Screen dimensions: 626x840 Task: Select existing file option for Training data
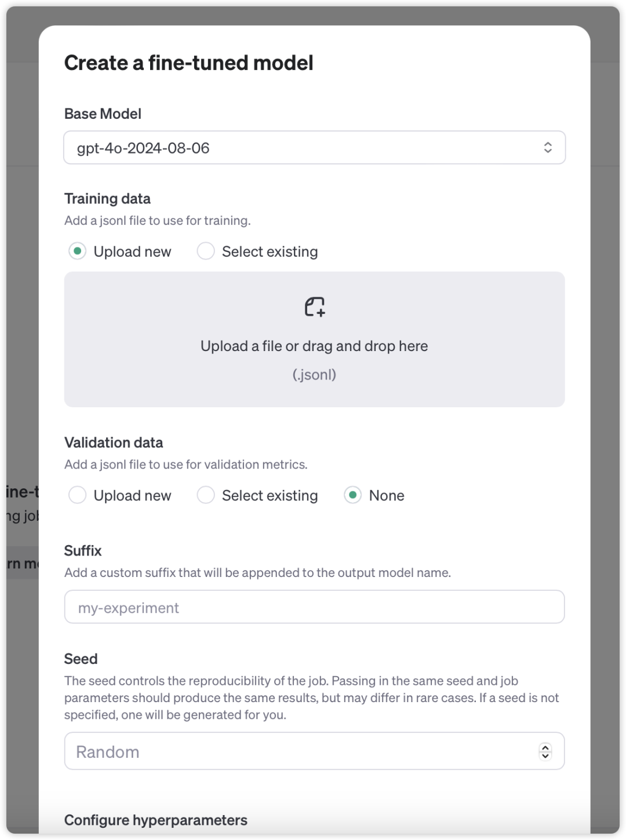(206, 251)
